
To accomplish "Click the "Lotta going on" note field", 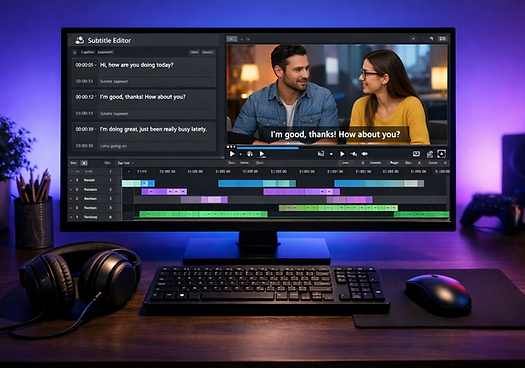I will pyautogui.click(x=156, y=146).
